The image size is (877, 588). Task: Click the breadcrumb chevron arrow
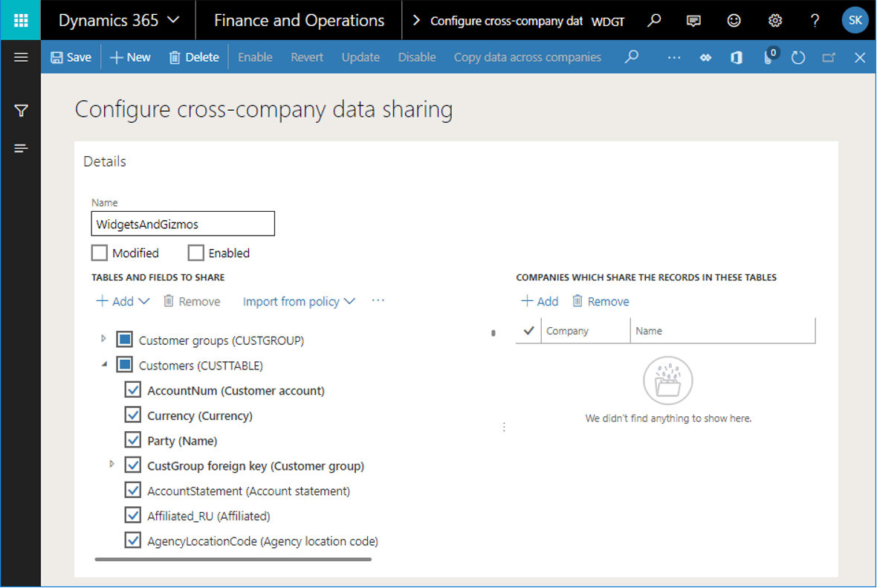(415, 20)
